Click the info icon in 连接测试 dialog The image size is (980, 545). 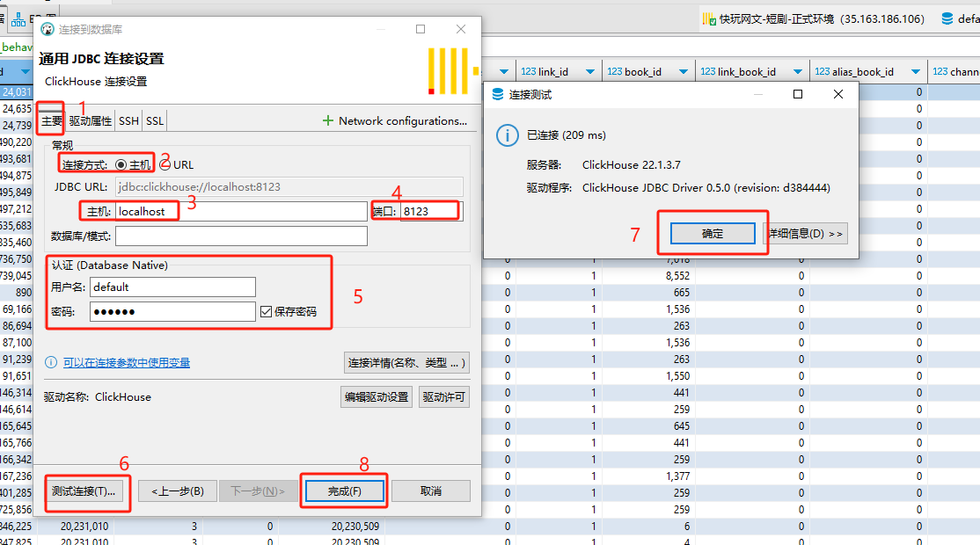point(507,135)
